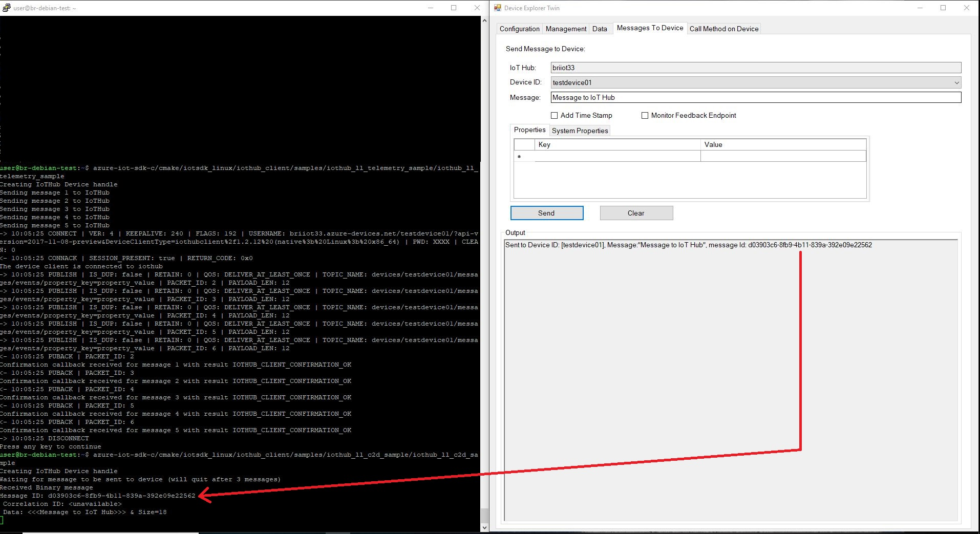Image resolution: width=980 pixels, height=534 pixels.
Task: Click the empty Key cell in new row
Action: click(617, 156)
